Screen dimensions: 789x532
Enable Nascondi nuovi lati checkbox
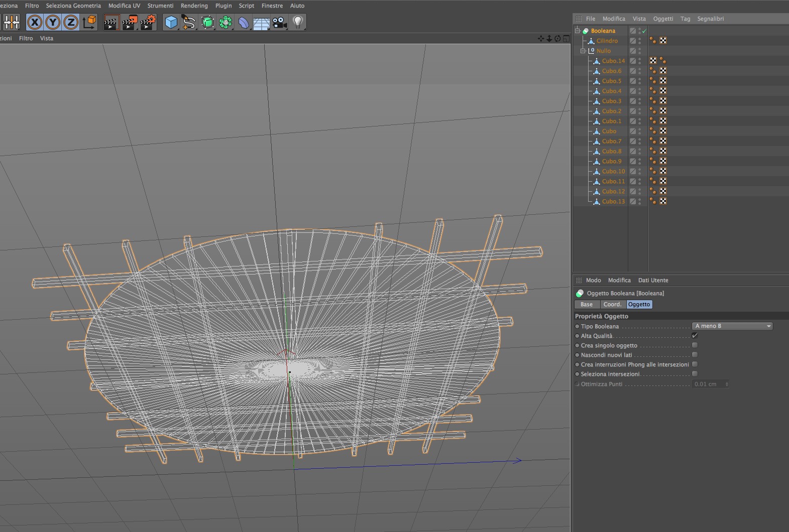(x=695, y=355)
